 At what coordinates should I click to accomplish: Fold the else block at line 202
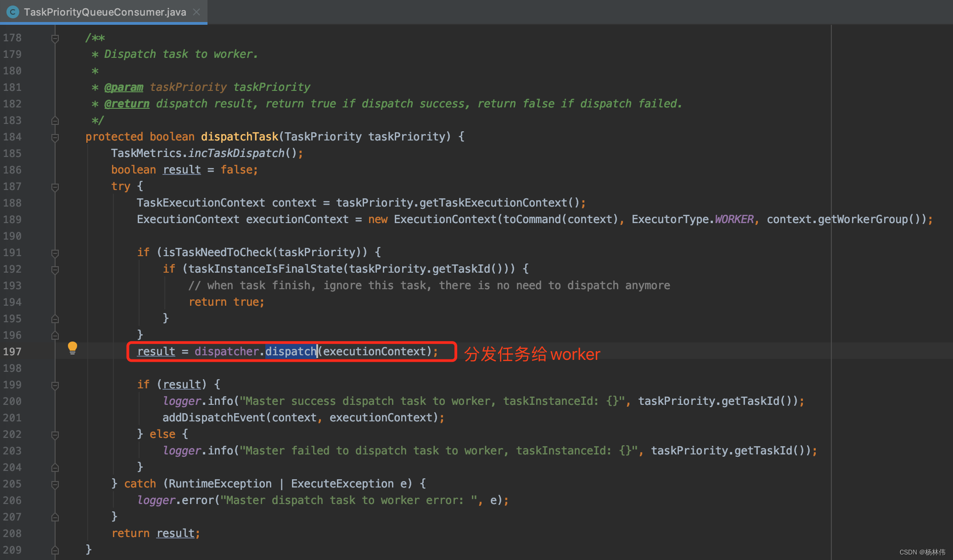55,435
